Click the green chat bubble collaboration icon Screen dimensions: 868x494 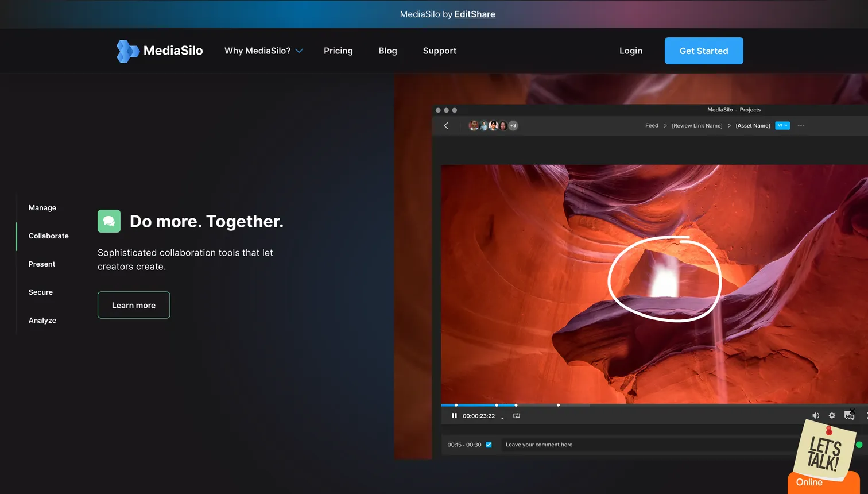(x=109, y=221)
